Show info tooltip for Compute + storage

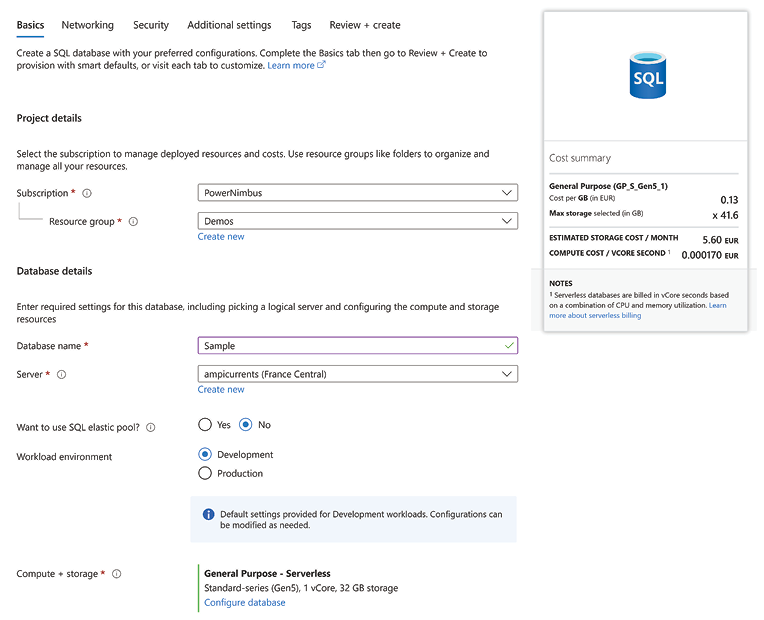coord(116,574)
